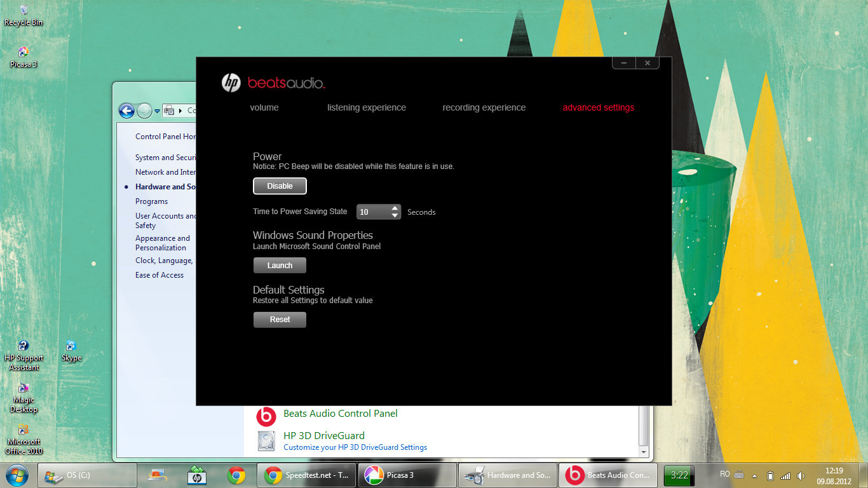The width and height of the screenshot is (868, 488).
Task: Go back using the Control Panel Back arrow
Action: coord(126,111)
